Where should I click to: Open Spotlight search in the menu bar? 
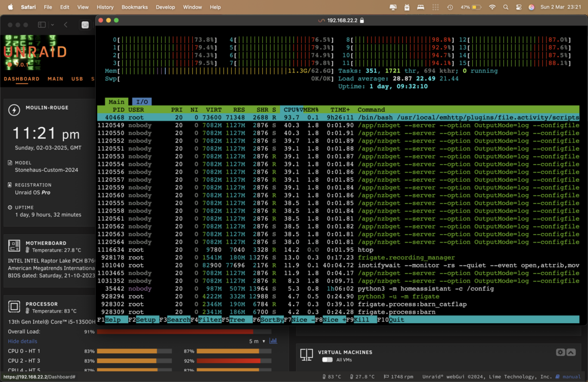pos(506,7)
